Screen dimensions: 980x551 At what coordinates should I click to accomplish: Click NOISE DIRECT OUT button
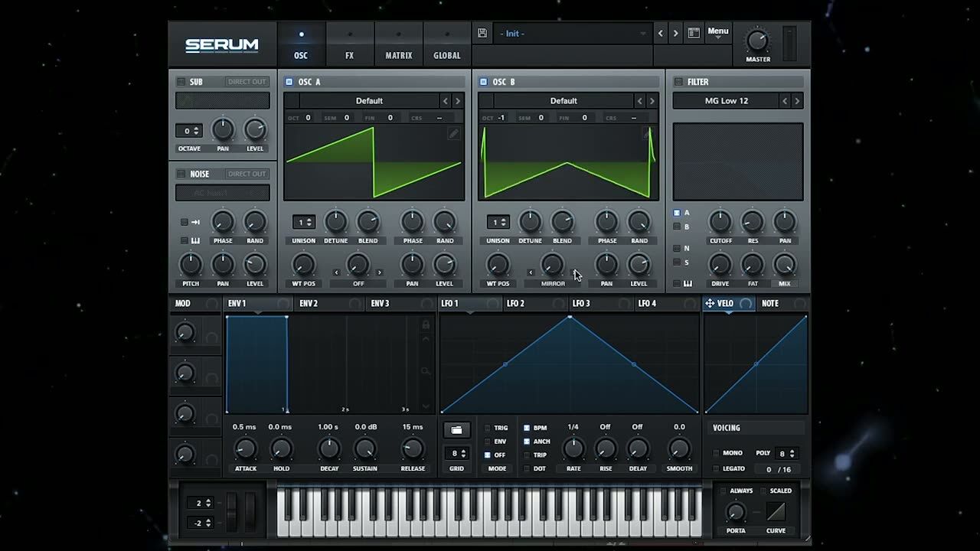coord(247,174)
